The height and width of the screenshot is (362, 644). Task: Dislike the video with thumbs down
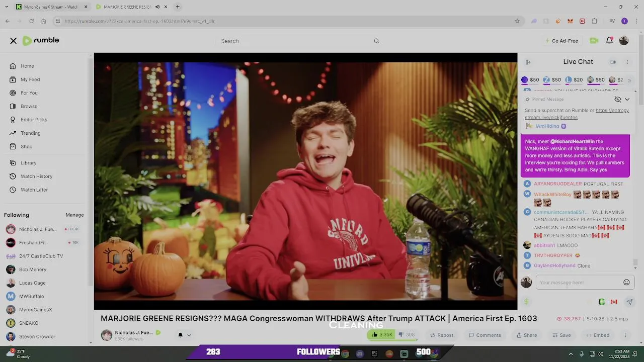407,335
